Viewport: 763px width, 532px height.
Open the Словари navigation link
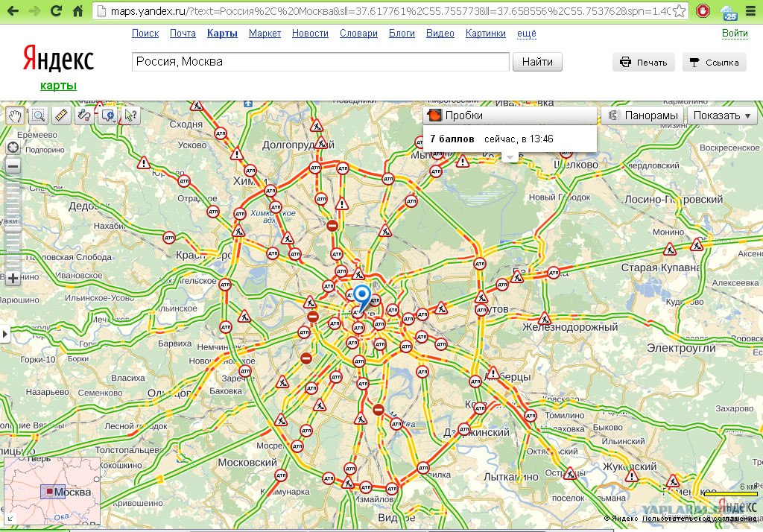coord(358,33)
